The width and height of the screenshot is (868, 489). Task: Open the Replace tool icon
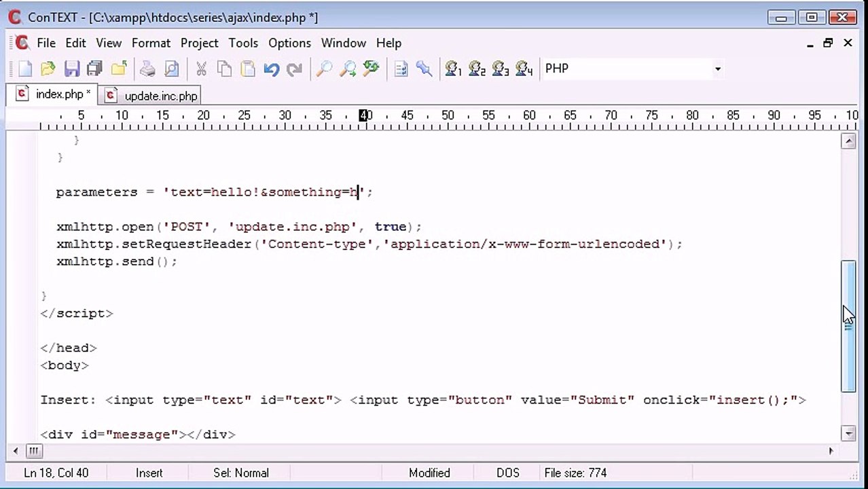pyautogui.click(x=371, y=69)
